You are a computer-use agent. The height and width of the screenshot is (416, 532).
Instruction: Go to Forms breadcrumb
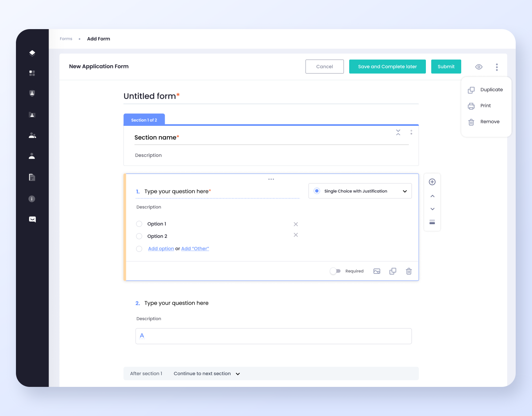coord(66,39)
